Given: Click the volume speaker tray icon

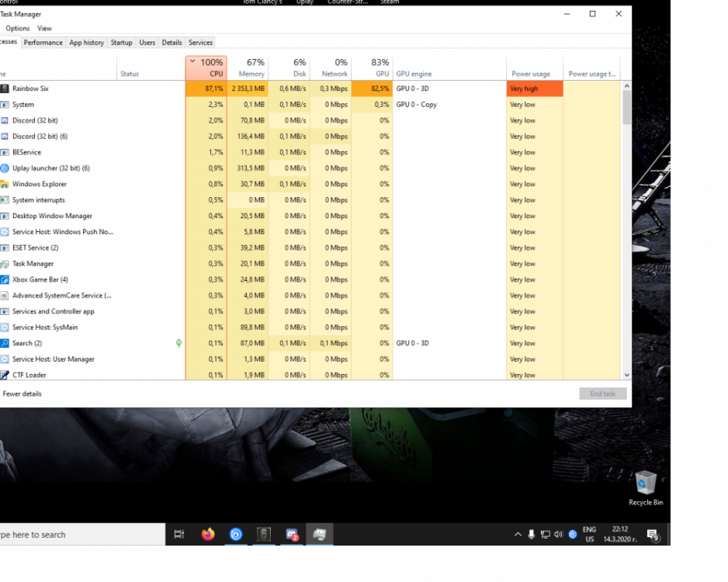Looking at the screenshot, I should click(559, 534).
